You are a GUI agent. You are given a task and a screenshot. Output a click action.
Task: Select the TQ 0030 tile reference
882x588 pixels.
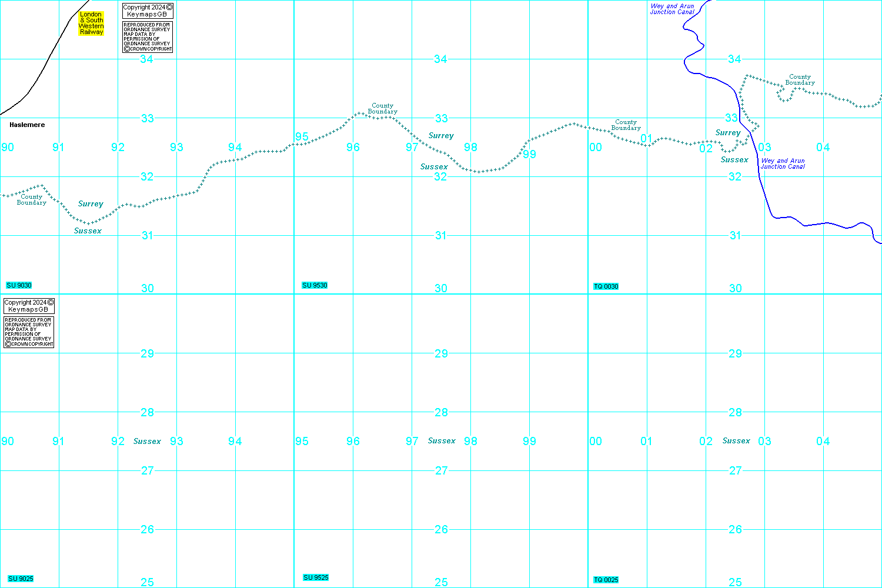[606, 286]
